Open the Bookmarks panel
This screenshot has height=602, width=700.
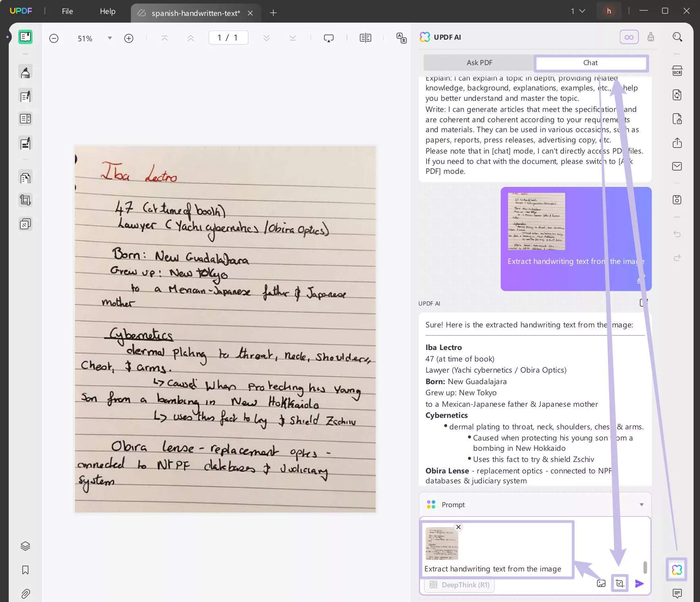pos(25,570)
